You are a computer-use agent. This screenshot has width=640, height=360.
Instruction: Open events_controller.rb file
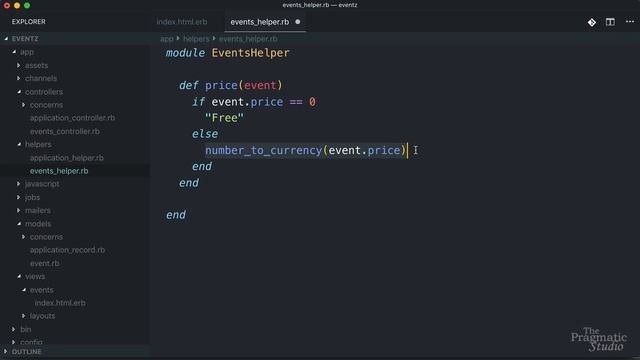click(x=64, y=131)
